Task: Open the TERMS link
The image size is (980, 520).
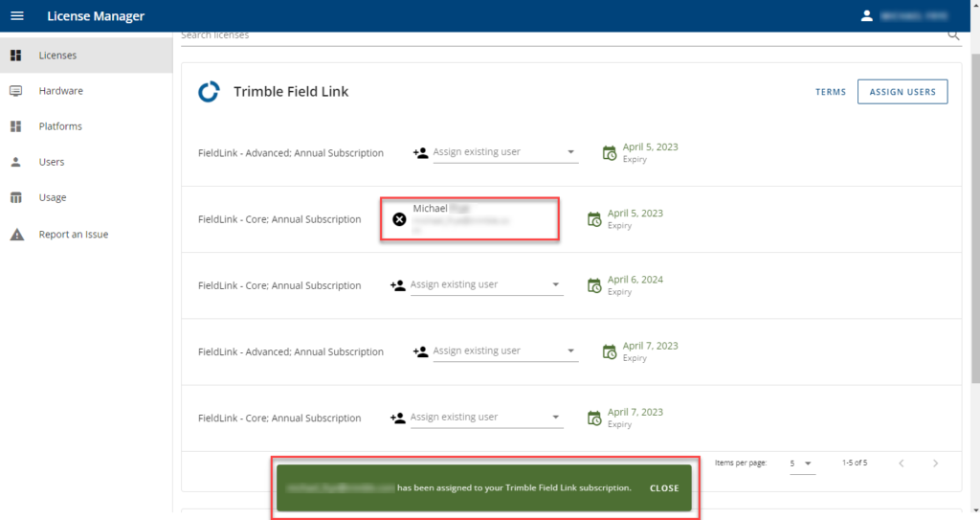Action: point(831,92)
